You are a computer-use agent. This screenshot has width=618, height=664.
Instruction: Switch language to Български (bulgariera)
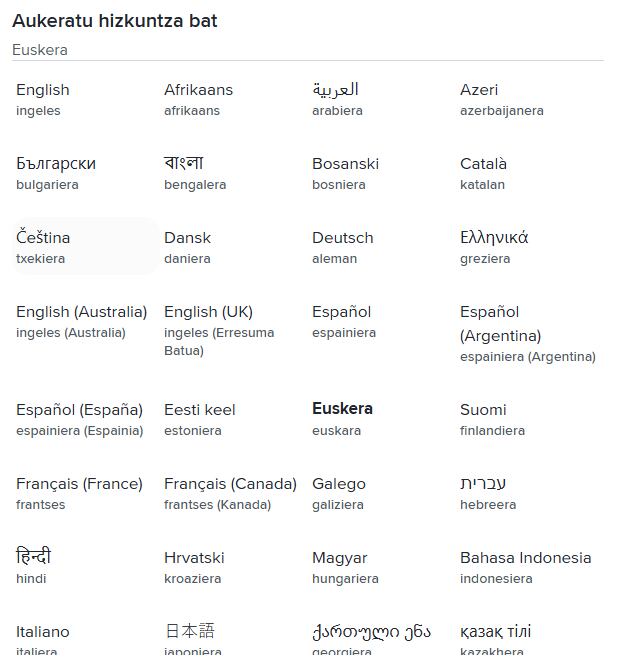[56, 173]
